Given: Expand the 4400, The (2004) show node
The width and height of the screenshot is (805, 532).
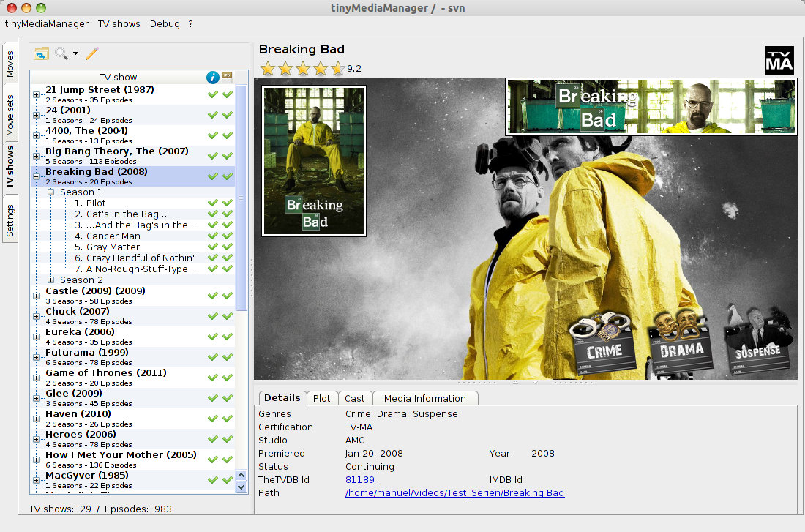Looking at the screenshot, I should coord(36,135).
